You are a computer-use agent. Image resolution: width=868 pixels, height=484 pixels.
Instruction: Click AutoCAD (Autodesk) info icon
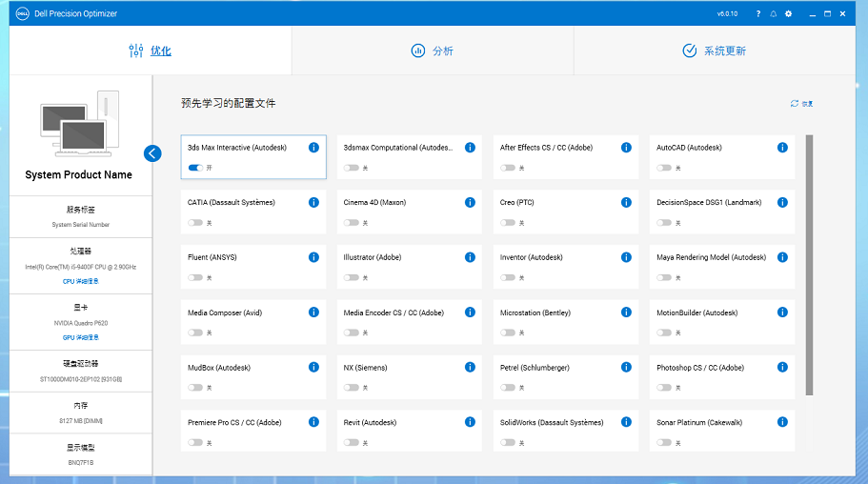pos(782,148)
